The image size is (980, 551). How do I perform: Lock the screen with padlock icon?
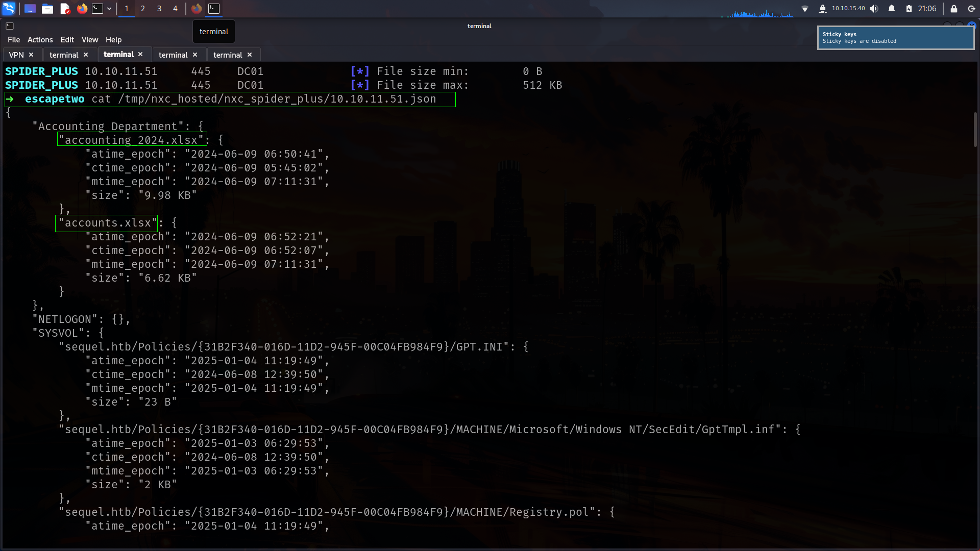[954, 9]
